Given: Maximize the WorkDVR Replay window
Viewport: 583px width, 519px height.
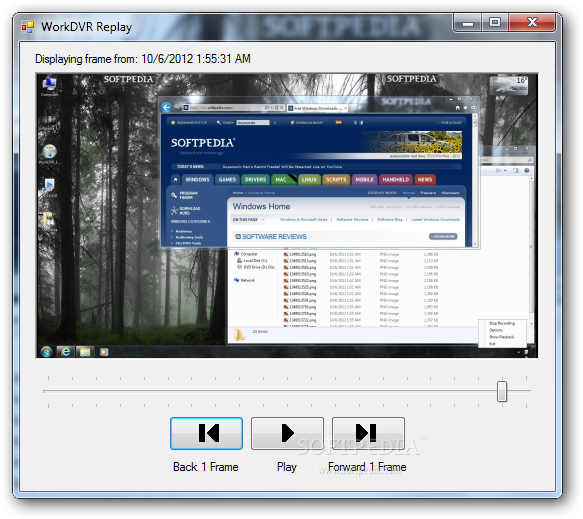Looking at the screenshot, I should pos(495,23).
